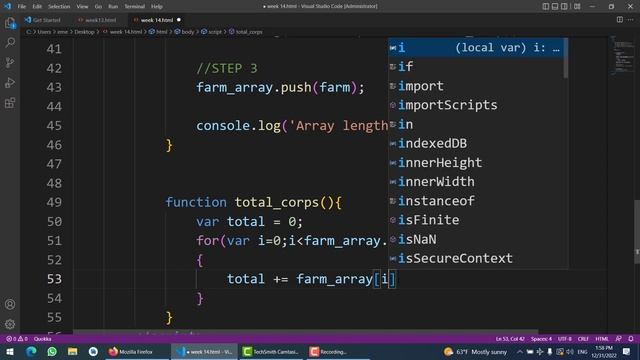This screenshot has width=640, height=360.
Task: Click the customize layout icon
Action: point(577,6)
